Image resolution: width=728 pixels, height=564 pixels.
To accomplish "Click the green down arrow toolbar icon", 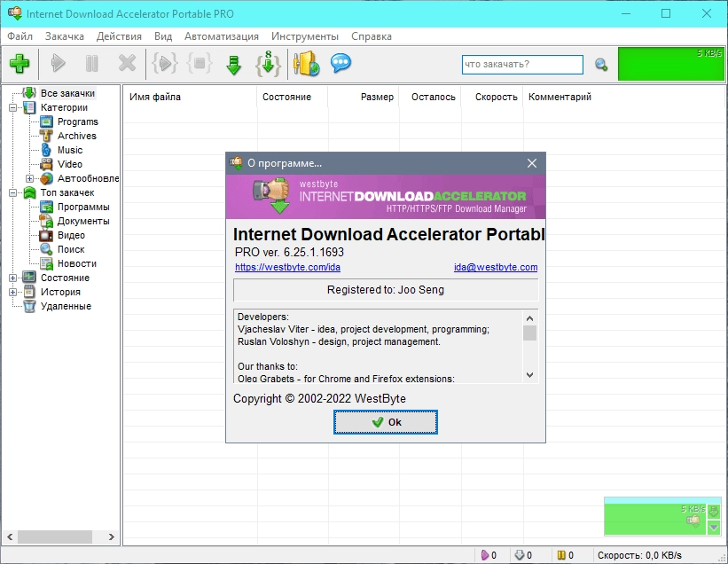I will [x=233, y=65].
